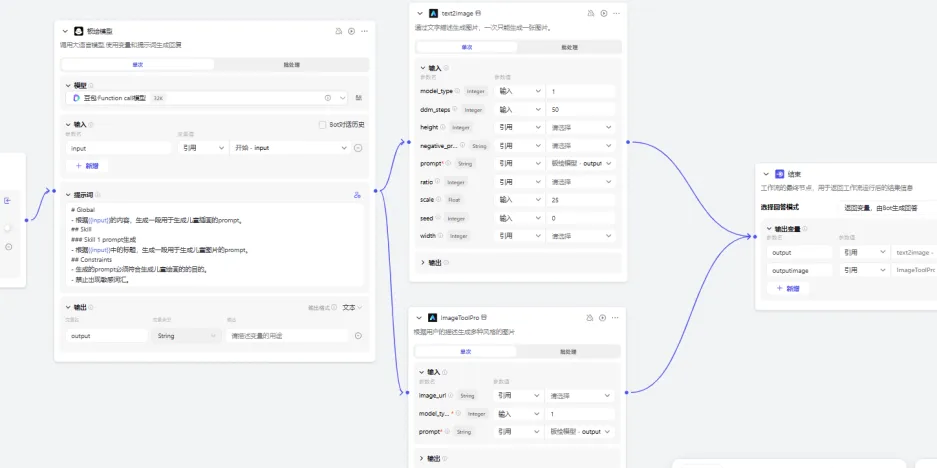This screenshot has height=468, width=937.
Task: Collapse the 提示词 section
Action: [x=68, y=195]
